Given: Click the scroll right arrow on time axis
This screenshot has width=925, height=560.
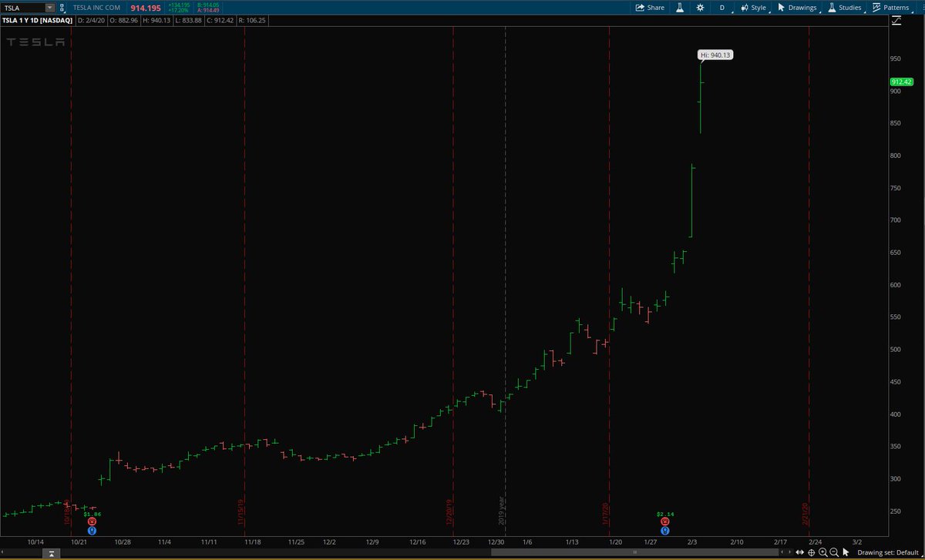Looking at the screenshot, I should [x=789, y=552].
